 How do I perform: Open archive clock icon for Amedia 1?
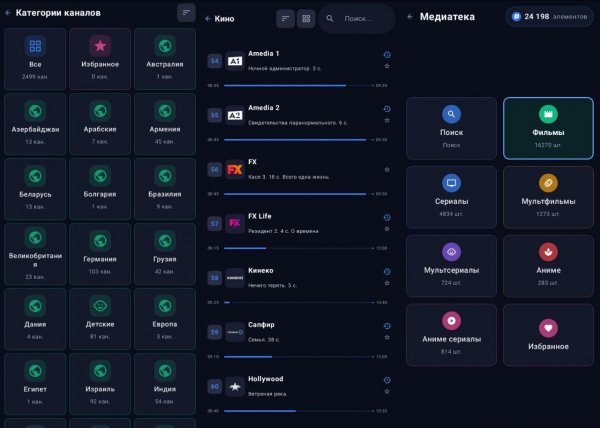pyautogui.click(x=387, y=55)
